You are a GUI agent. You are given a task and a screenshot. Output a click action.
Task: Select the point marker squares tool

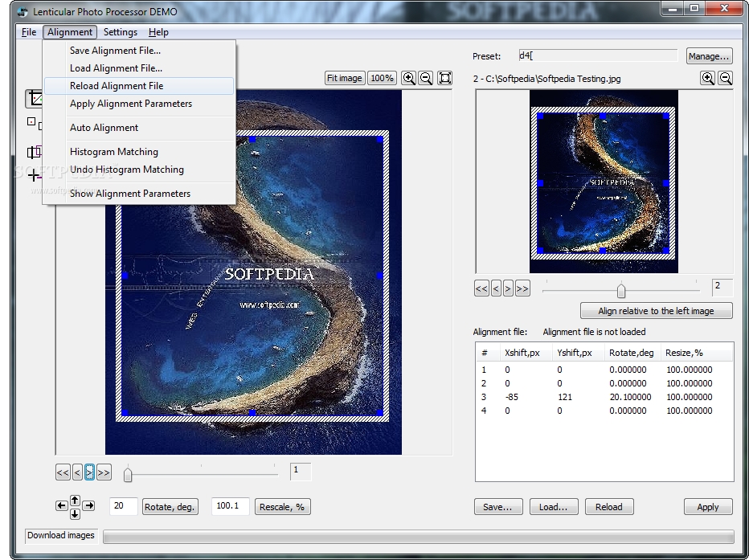click(34, 123)
